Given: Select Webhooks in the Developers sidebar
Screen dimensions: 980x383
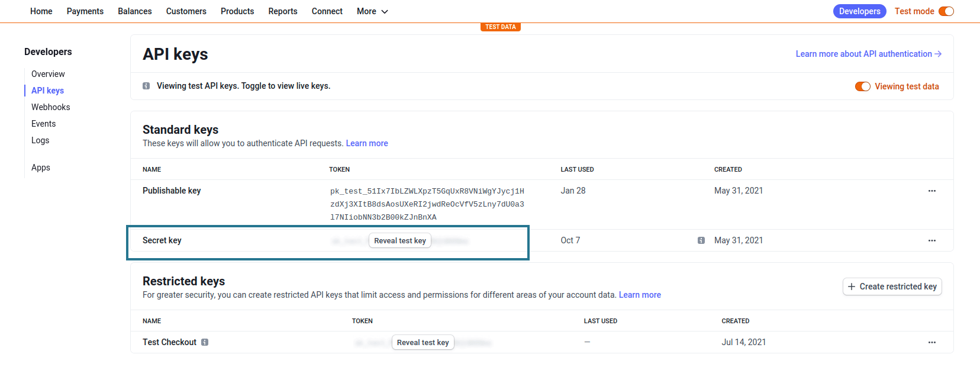Looking at the screenshot, I should point(50,107).
